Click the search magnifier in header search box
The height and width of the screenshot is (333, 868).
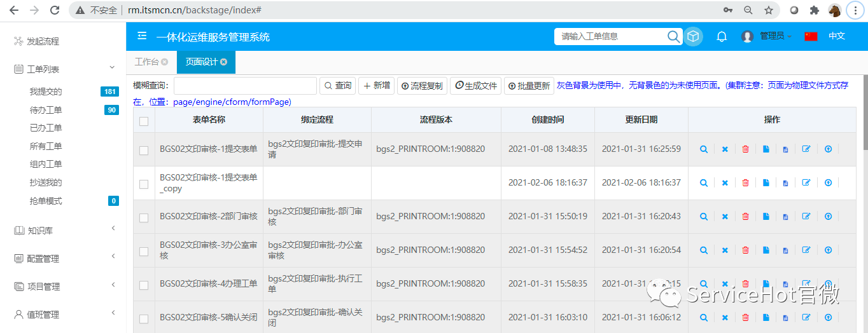coord(673,37)
